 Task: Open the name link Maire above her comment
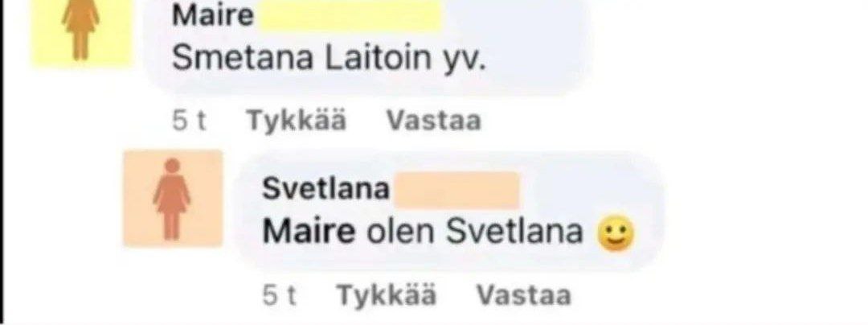213,15
